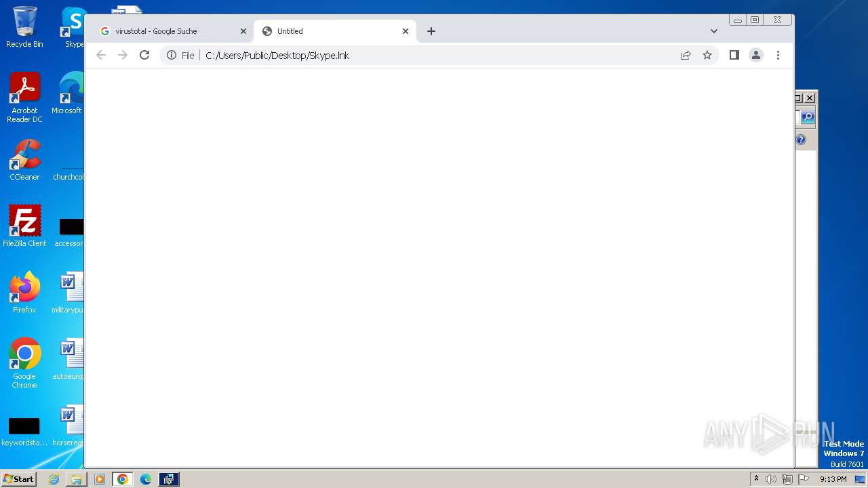Open Windows Media Player from taskbar
868x488 pixels.
[100, 479]
